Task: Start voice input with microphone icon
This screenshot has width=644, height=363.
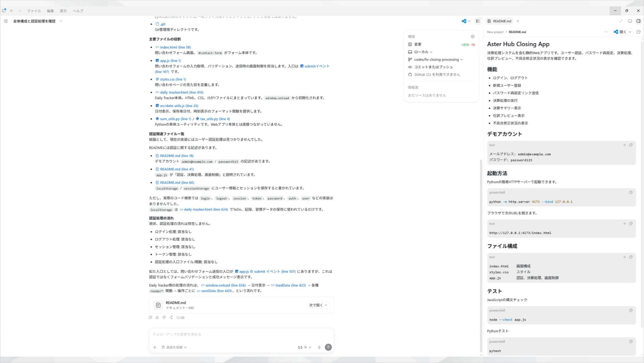Action: [319, 348]
